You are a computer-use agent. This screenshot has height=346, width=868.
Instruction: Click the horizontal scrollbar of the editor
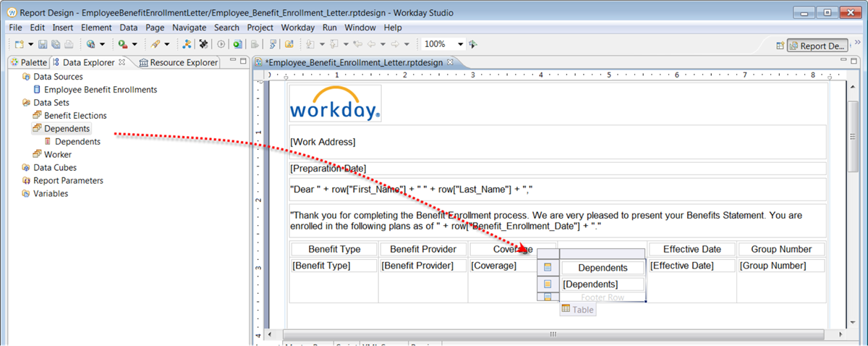(553, 334)
